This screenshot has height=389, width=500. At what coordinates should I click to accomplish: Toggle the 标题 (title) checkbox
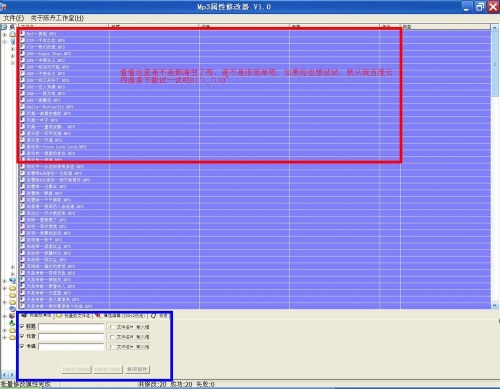pyautogui.click(x=22, y=326)
